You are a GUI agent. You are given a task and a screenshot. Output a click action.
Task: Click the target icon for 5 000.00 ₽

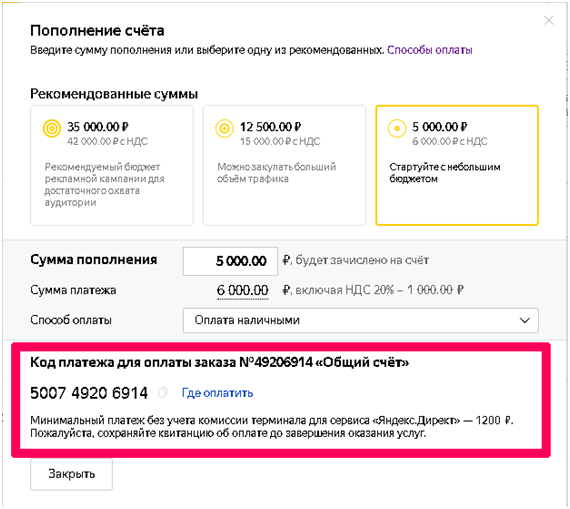pyautogui.click(x=397, y=128)
